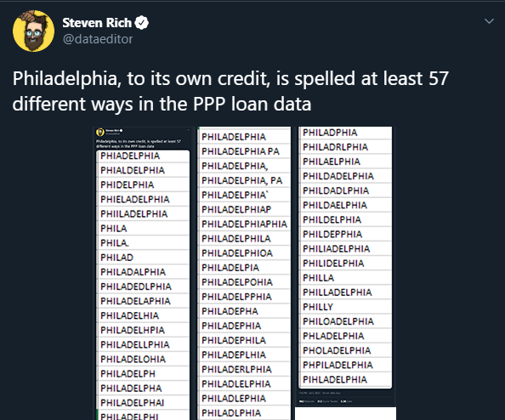Screen dimensions: 505x420
Task: Click the PHILLY row in third image
Action: 345,307
